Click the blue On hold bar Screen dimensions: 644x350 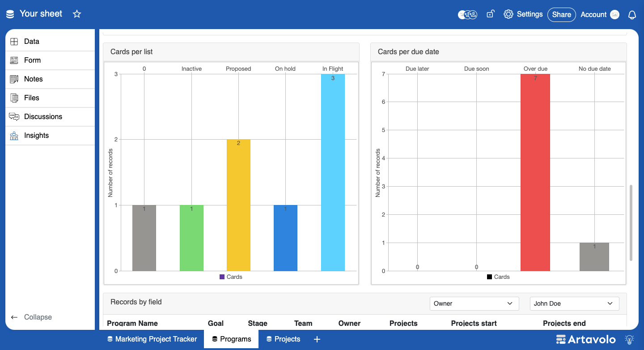coord(285,238)
